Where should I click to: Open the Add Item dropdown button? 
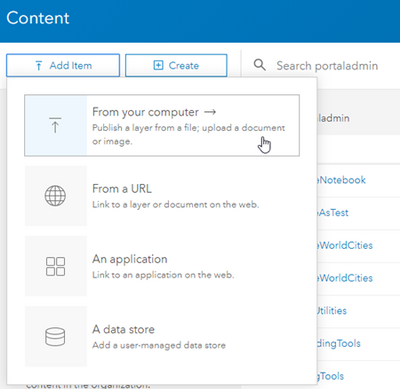[63, 65]
